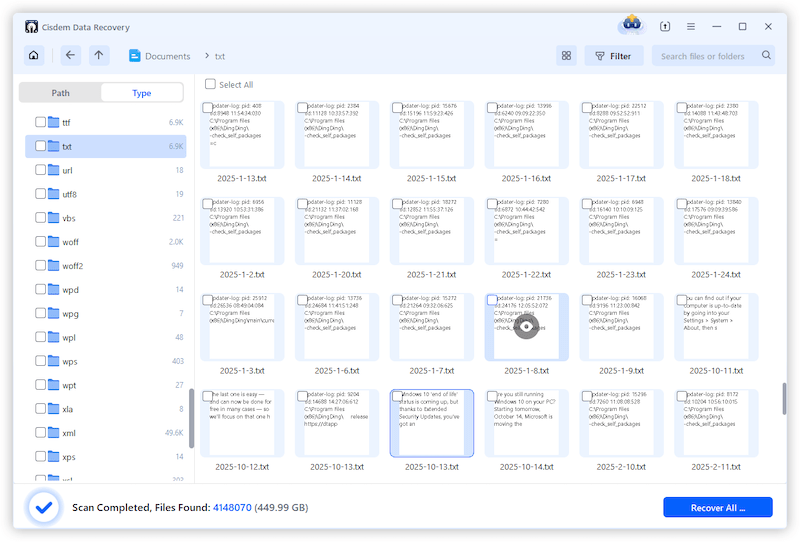Click the mascot avatar icon in title bar
The height and width of the screenshot is (542, 800).
[631, 25]
